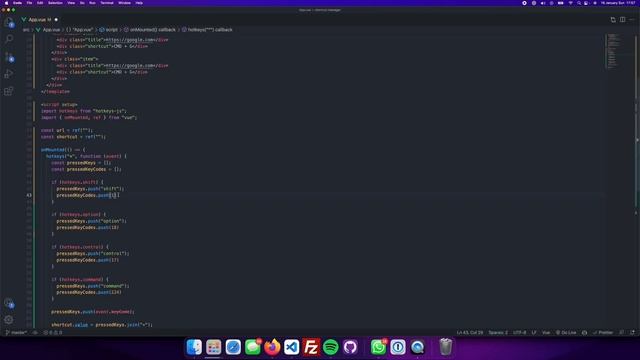Open Visual Studio Code from the Dock

[x=291, y=347]
